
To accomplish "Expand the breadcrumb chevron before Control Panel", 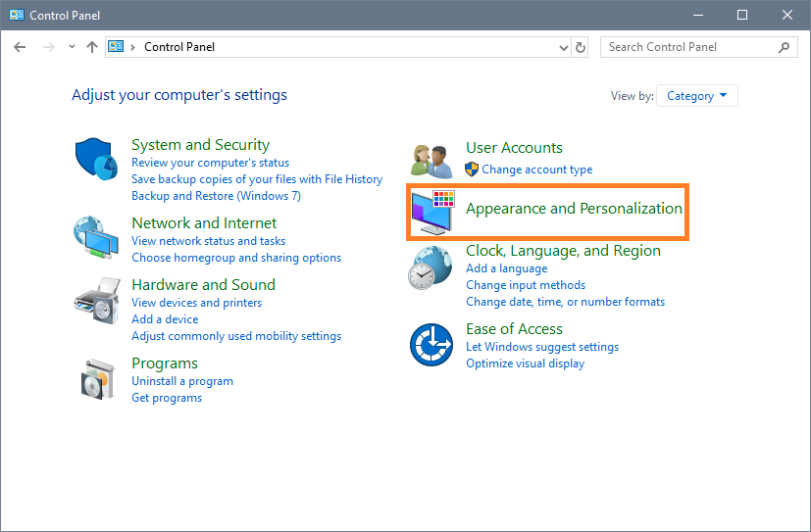I will 133,47.
